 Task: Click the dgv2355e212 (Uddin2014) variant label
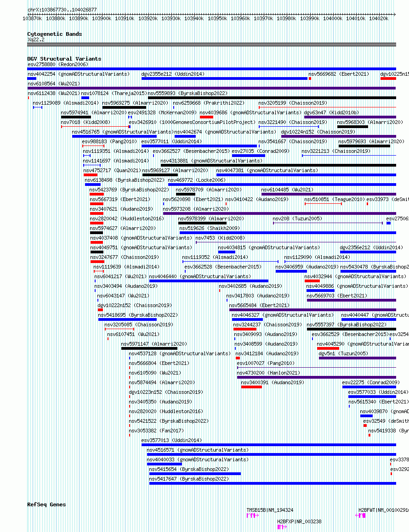tap(173, 73)
